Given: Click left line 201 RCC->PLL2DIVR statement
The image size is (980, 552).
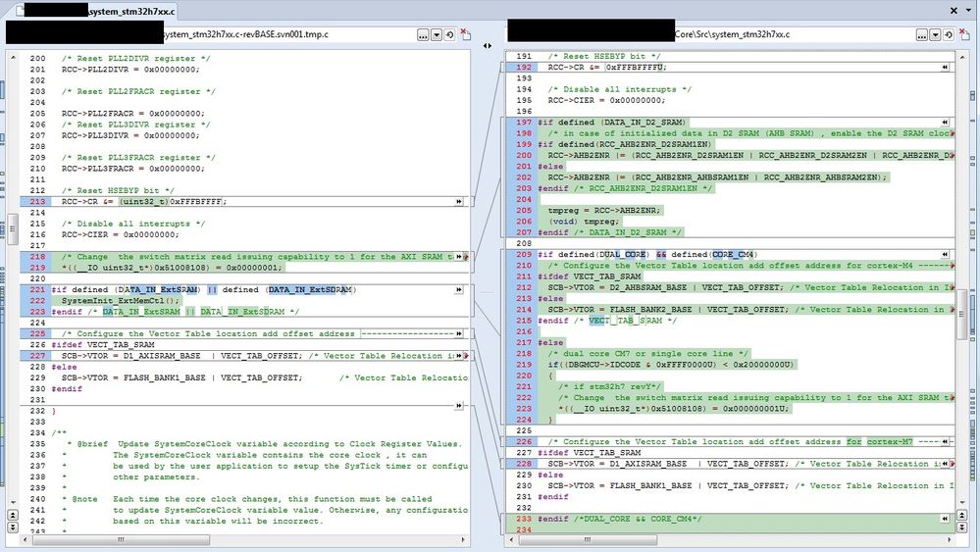Looking at the screenshot, I should (x=130, y=70).
